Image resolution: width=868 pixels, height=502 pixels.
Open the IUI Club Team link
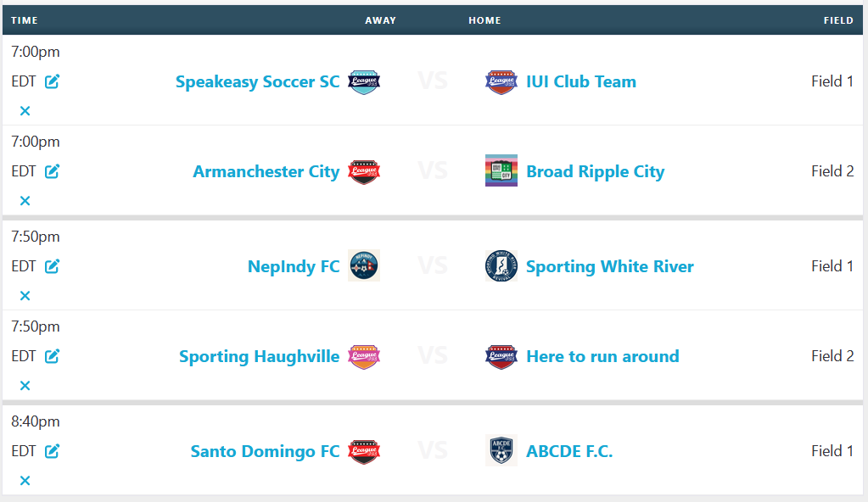[580, 81]
